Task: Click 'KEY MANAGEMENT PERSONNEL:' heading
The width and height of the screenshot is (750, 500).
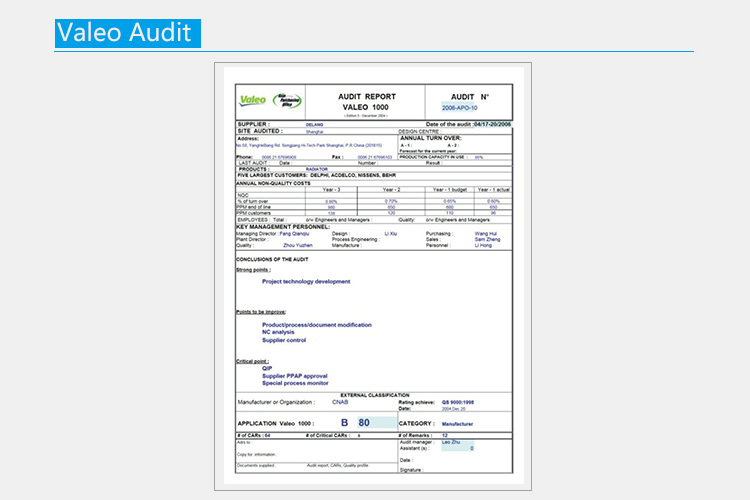Action: (283, 226)
